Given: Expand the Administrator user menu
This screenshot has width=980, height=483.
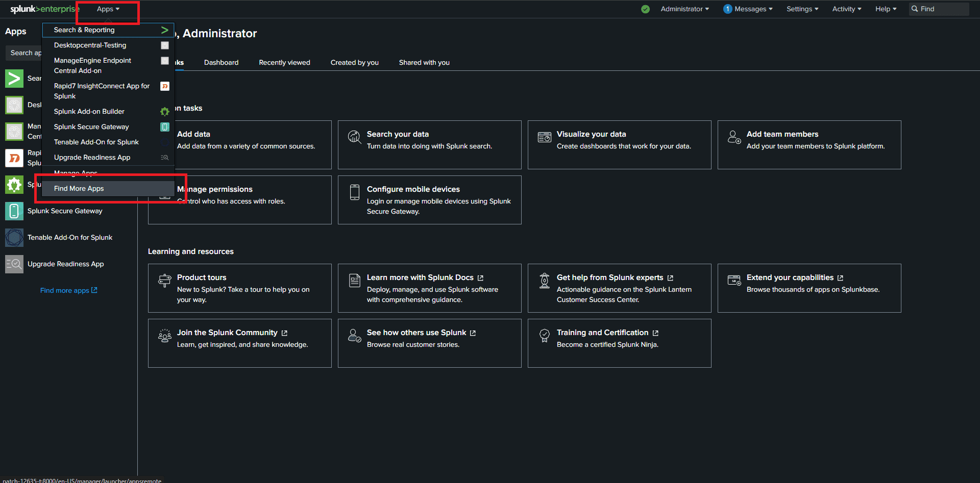Looking at the screenshot, I should click(684, 9).
